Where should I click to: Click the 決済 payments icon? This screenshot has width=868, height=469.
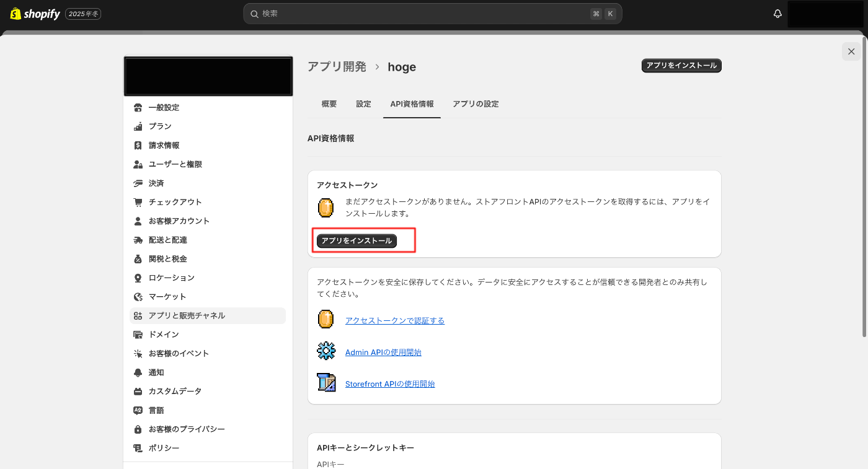(138, 183)
